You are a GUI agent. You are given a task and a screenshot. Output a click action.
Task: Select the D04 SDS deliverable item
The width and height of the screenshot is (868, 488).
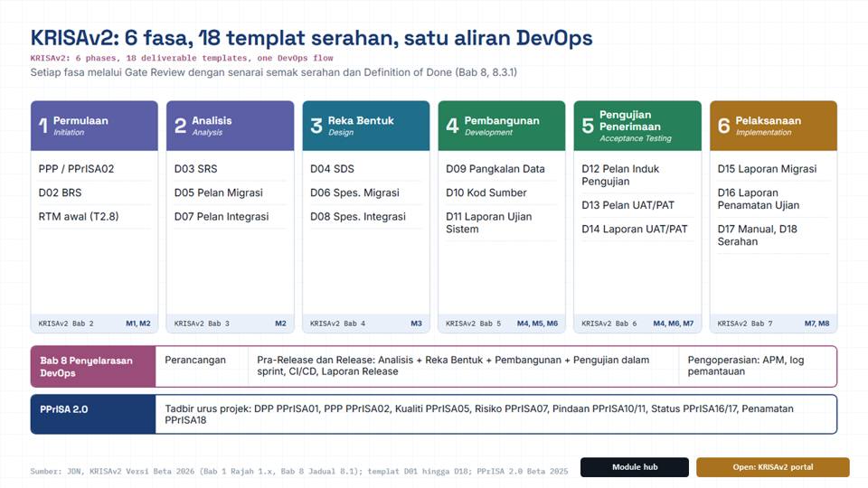click(366, 169)
